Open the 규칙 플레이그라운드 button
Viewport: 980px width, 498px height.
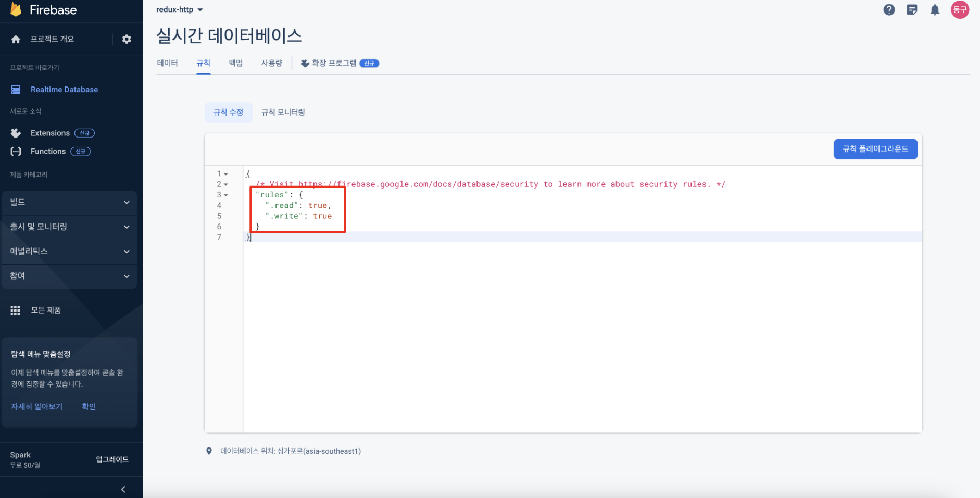[875, 149]
